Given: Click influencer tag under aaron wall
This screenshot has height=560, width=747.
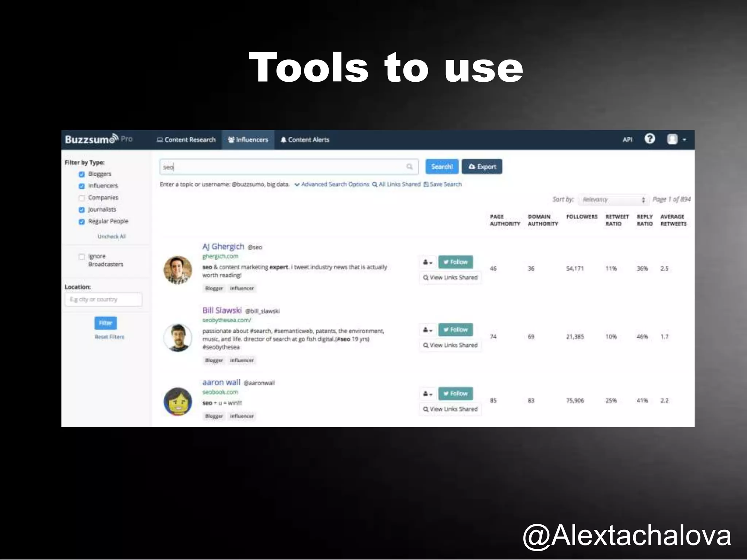Looking at the screenshot, I should tap(242, 416).
